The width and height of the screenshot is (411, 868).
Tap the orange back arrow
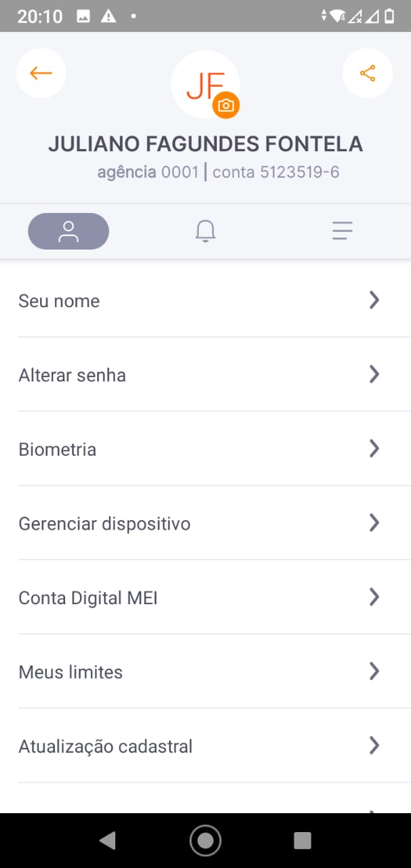41,73
